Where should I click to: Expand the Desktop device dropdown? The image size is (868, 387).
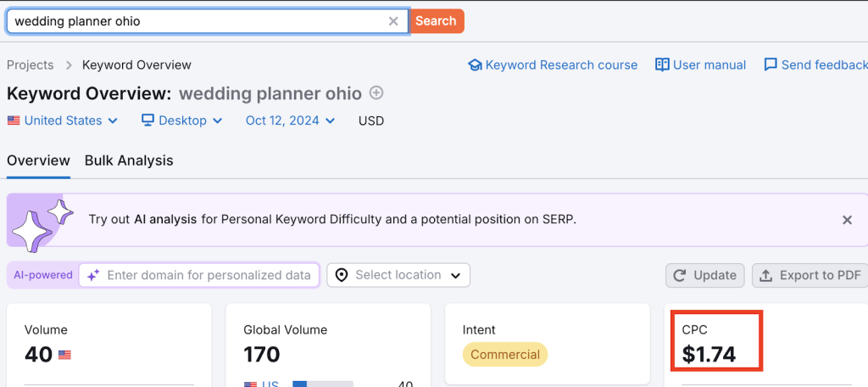[182, 121]
